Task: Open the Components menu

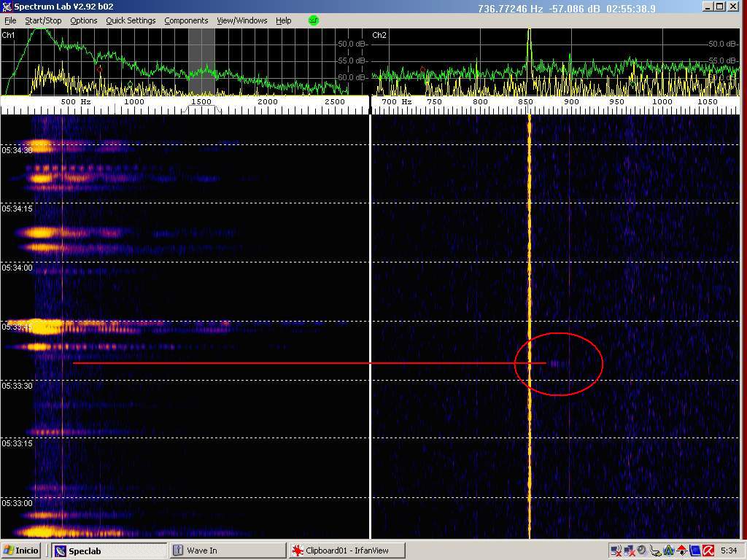Action: click(x=186, y=20)
